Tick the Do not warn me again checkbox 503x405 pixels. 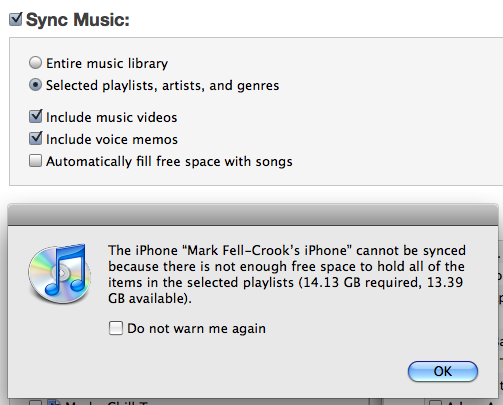[116, 328]
